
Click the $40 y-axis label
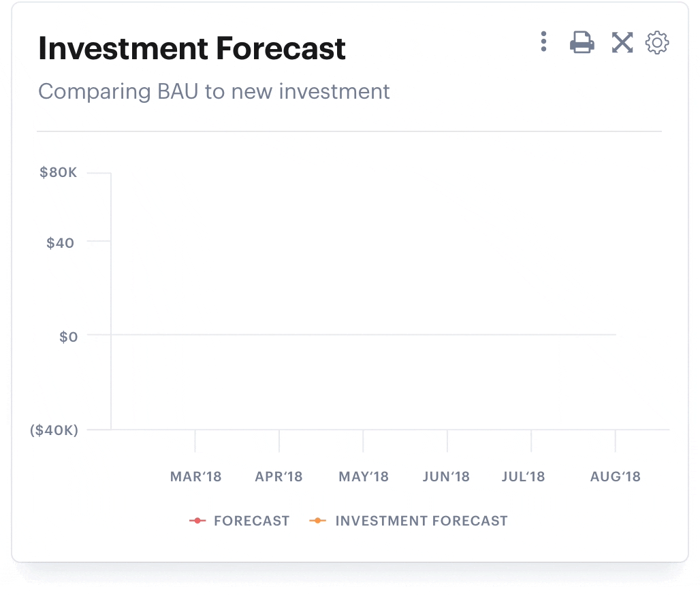(x=61, y=243)
